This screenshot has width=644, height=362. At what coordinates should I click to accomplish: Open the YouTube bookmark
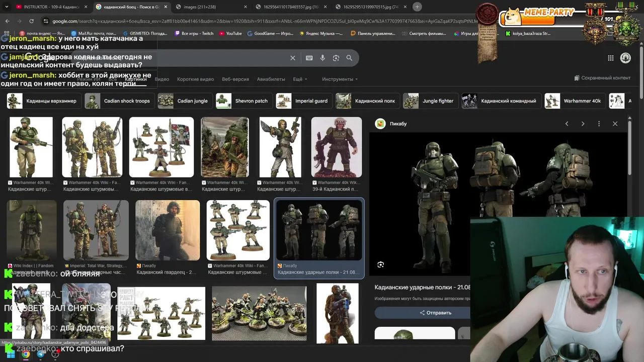[x=230, y=34]
